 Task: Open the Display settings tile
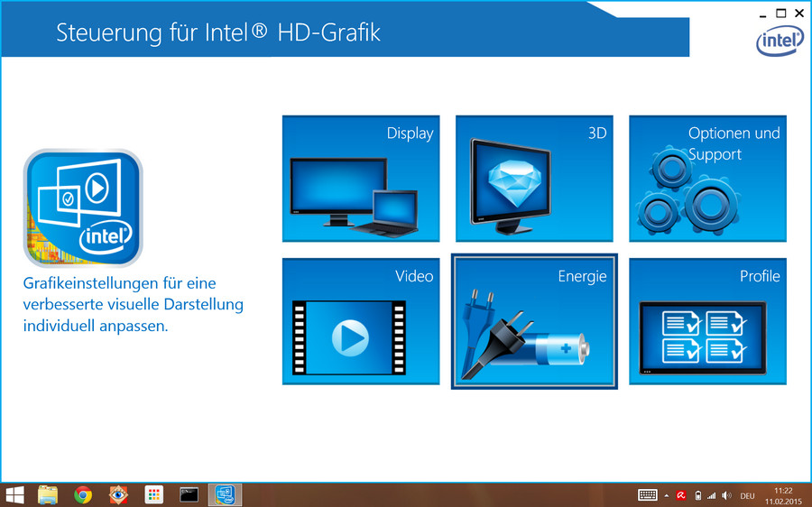361,178
